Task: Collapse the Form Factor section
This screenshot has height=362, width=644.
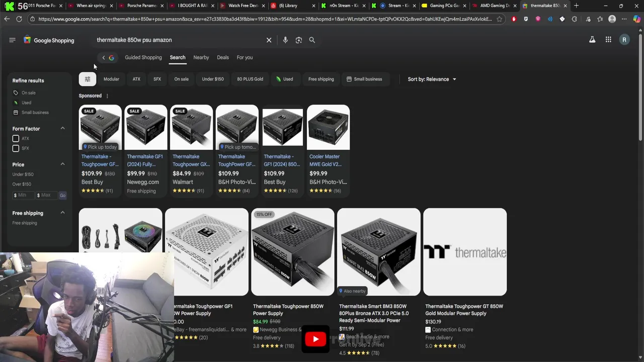Action: pos(62,129)
